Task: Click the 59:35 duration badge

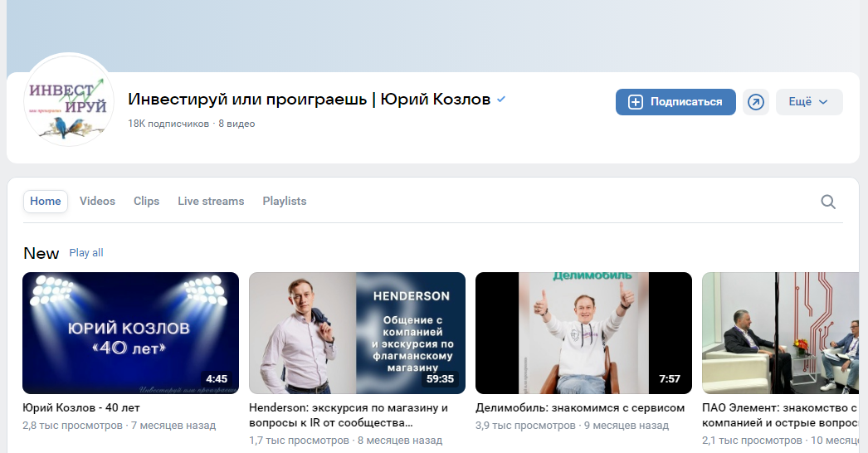Action: pyautogui.click(x=440, y=379)
